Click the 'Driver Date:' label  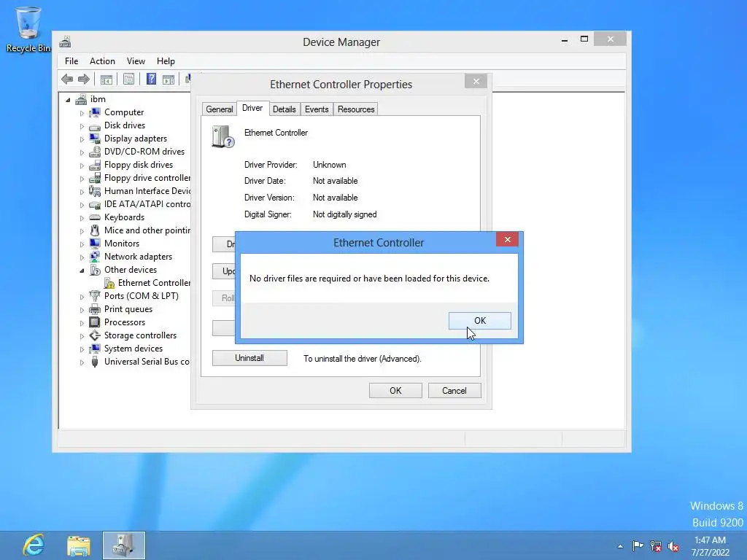265,181
